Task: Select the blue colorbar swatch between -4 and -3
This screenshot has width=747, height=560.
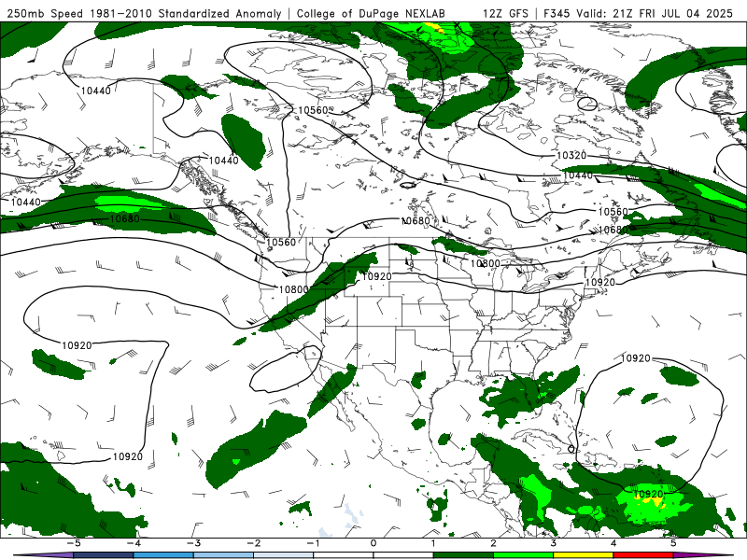Action: pyautogui.click(x=163, y=555)
